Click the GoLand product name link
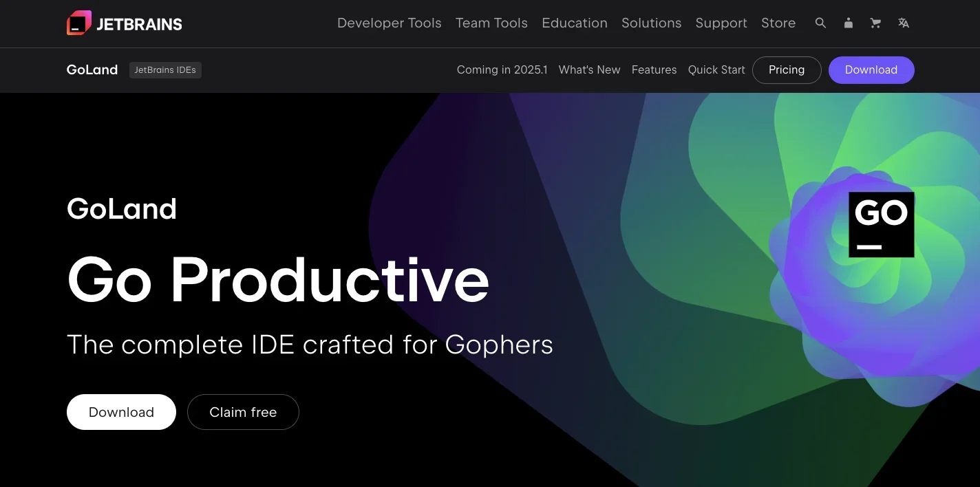 [92, 69]
